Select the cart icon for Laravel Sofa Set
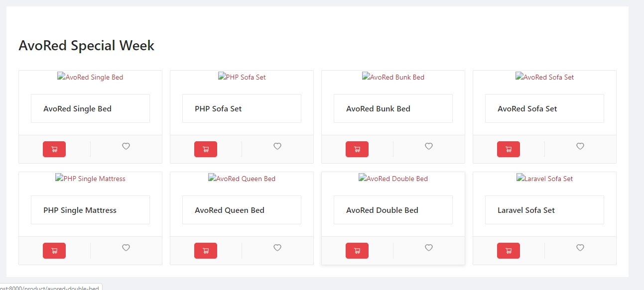 509,250
